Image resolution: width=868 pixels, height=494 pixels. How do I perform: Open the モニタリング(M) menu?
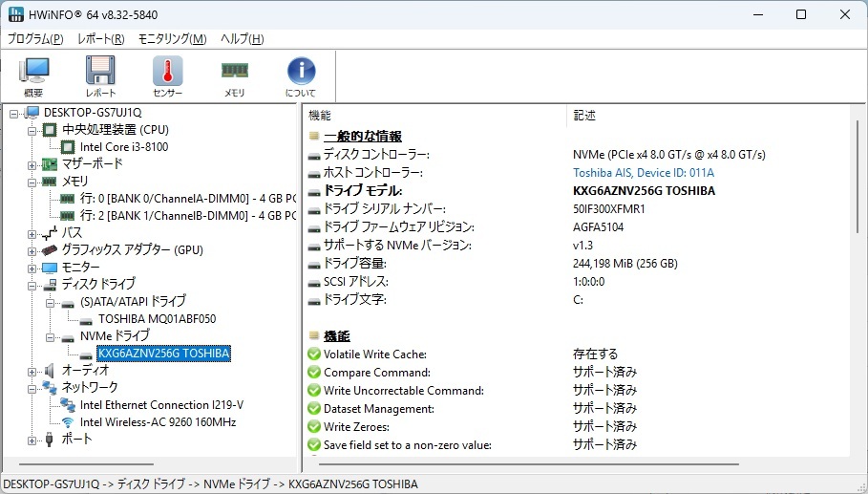172,39
